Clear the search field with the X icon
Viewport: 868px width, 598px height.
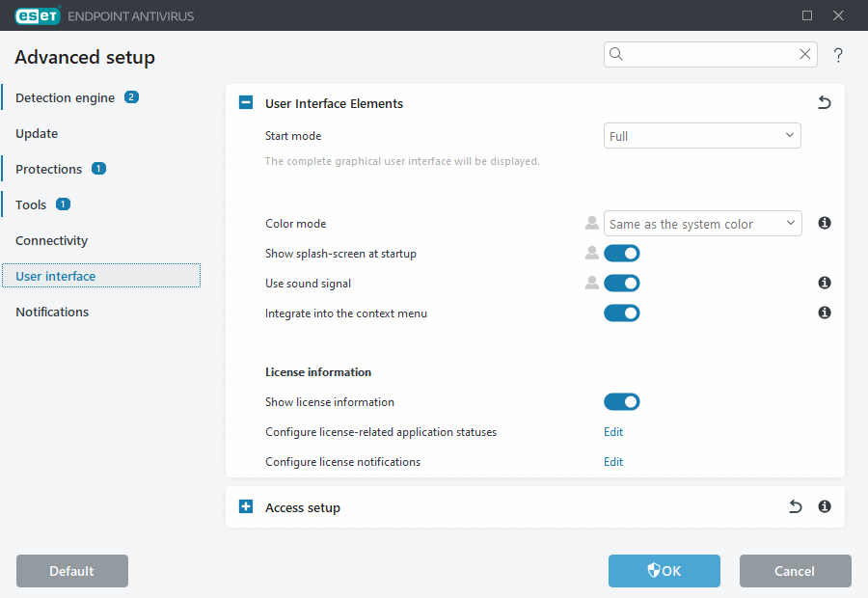tap(805, 54)
